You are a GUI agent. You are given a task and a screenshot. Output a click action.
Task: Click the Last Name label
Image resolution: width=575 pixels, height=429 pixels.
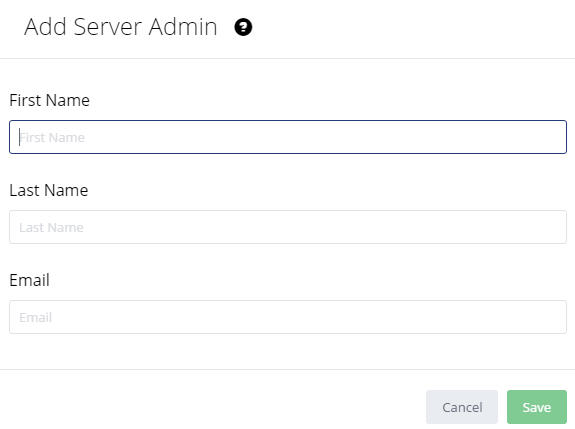(x=49, y=190)
